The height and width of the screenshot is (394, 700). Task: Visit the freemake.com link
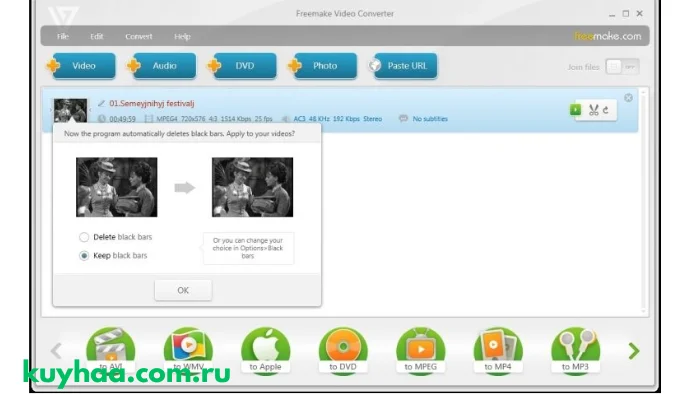pyautogui.click(x=608, y=36)
